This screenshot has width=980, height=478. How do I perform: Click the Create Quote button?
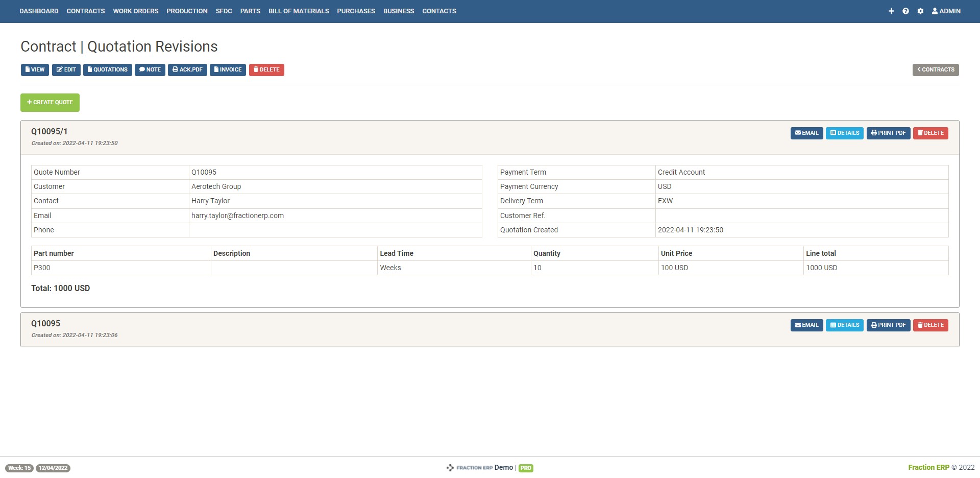pos(50,103)
